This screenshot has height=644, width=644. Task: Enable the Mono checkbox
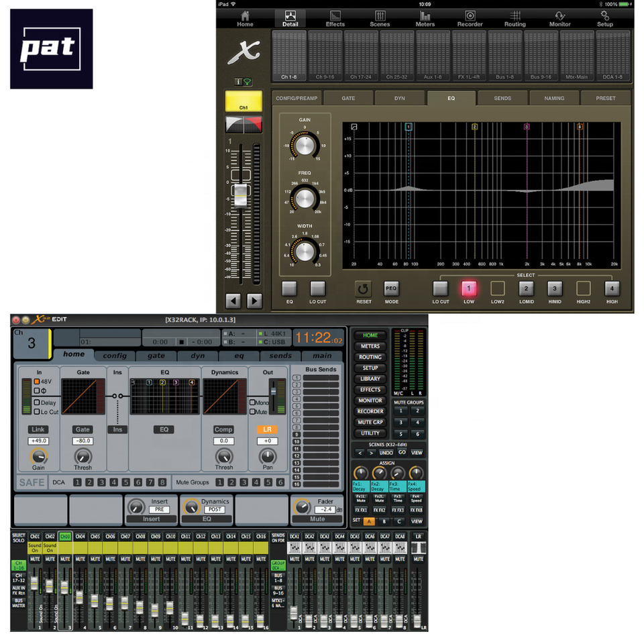coord(252,402)
